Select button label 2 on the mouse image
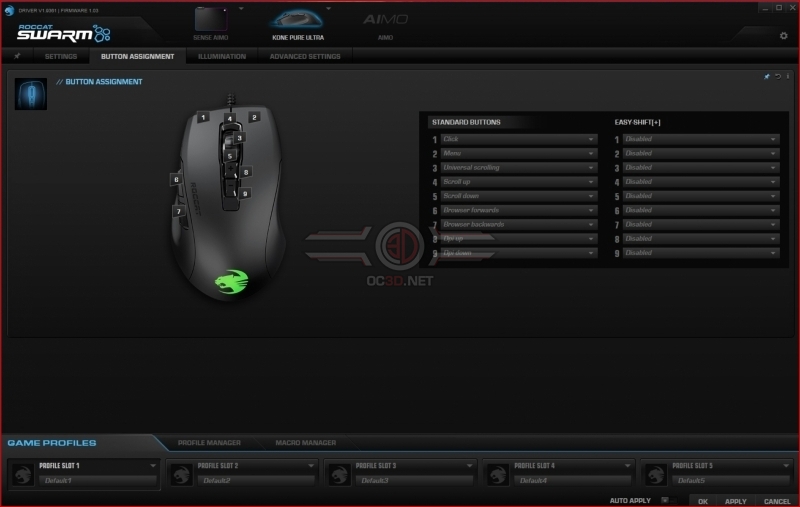Viewport: 800px width, 507px height. 254,118
